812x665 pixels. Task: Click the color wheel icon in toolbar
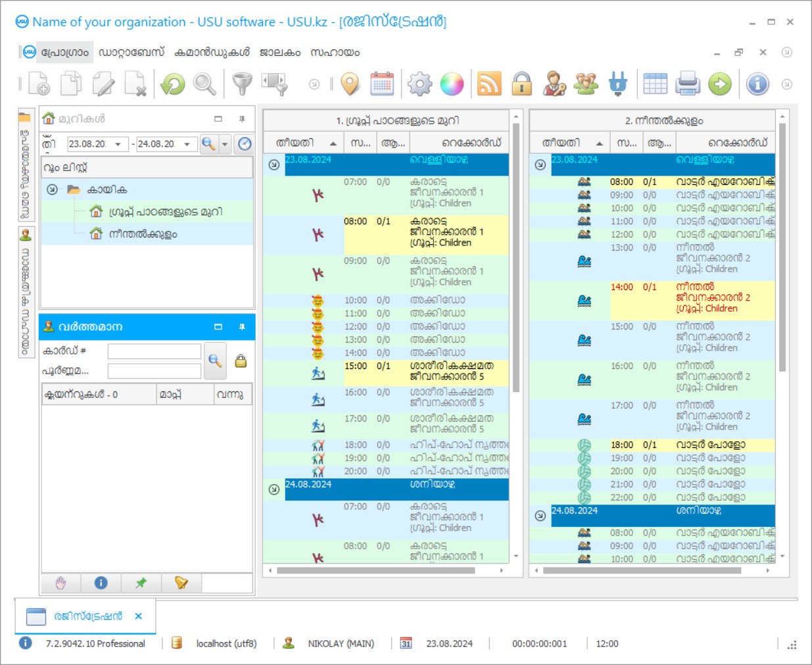click(x=452, y=84)
